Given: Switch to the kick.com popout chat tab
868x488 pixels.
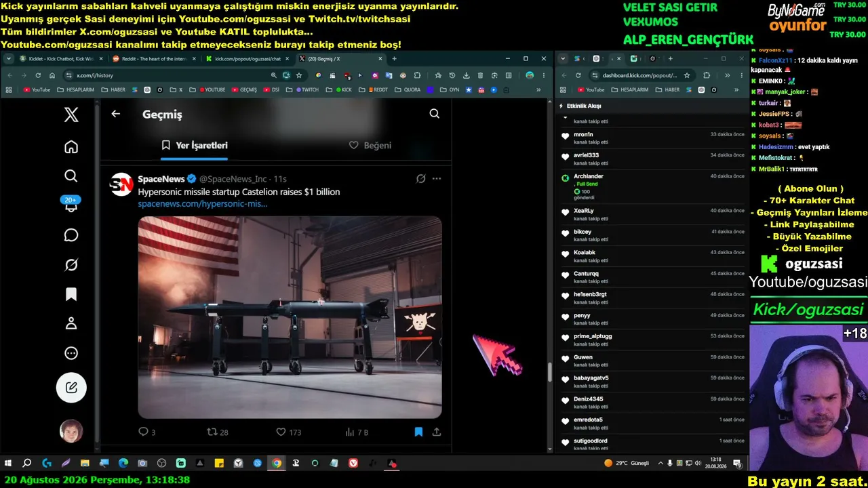Looking at the screenshot, I should click(248, 59).
